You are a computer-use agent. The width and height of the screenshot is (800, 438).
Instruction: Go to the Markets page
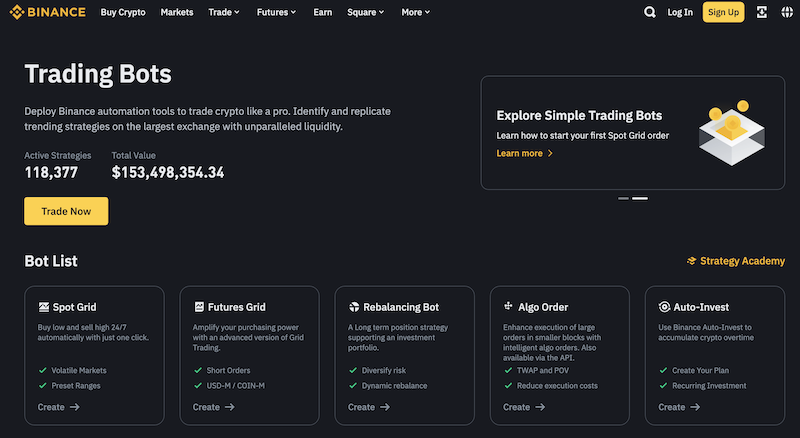click(x=177, y=12)
